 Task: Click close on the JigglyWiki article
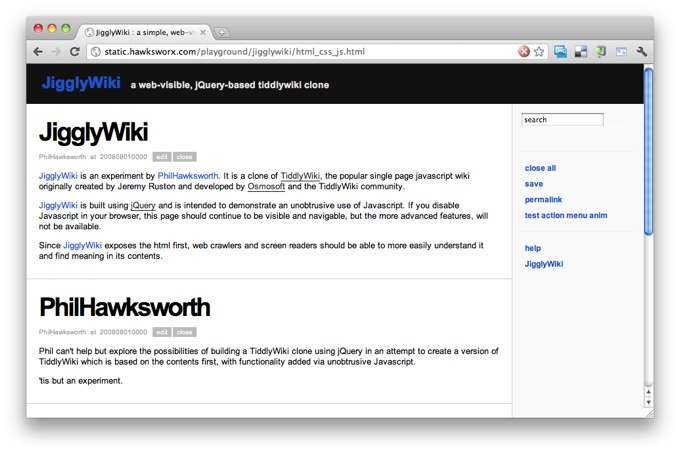tap(184, 157)
